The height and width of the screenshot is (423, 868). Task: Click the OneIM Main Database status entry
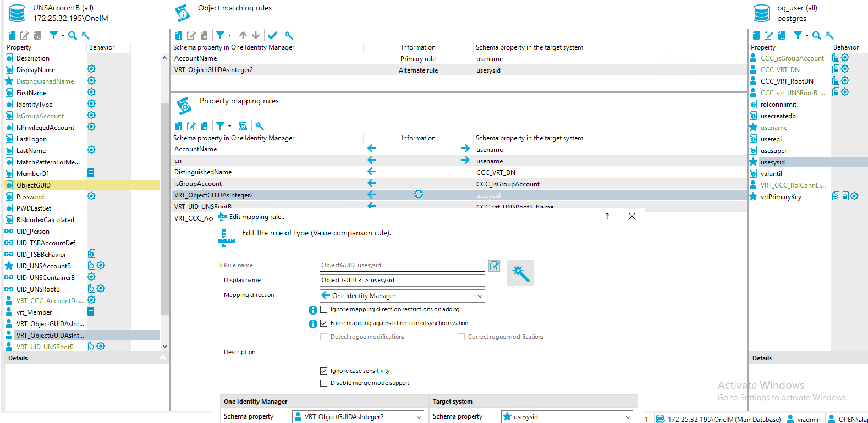718,419
